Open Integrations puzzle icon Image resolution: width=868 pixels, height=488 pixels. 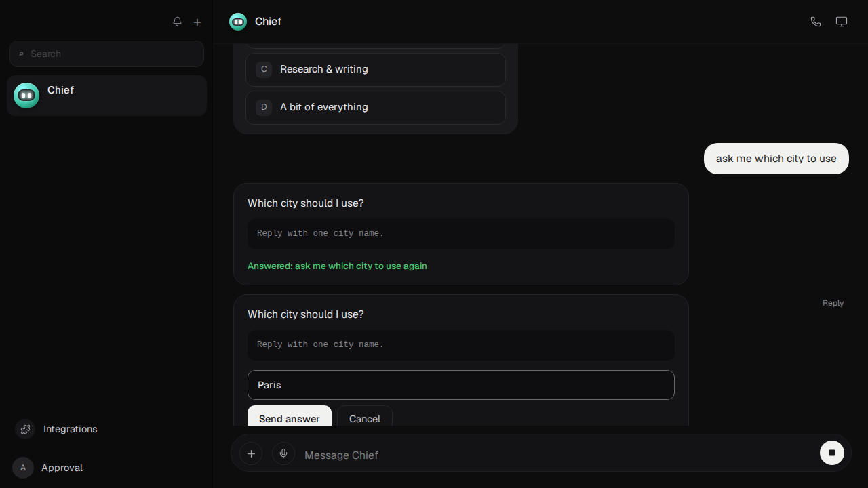[25, 429]
